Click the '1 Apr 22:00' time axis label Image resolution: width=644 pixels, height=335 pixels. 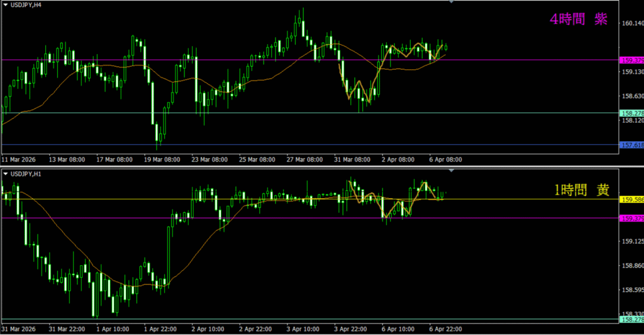click(x=160, y=329)
